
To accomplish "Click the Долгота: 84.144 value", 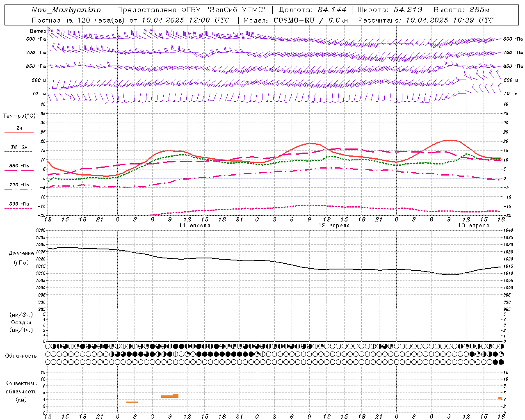I will point(313,10).
